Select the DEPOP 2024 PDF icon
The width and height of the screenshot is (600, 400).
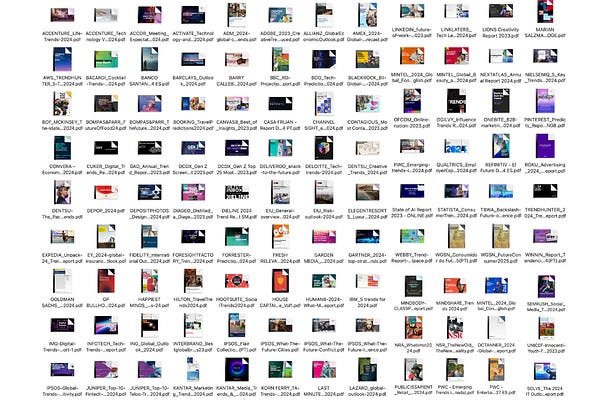pos(106,193)
